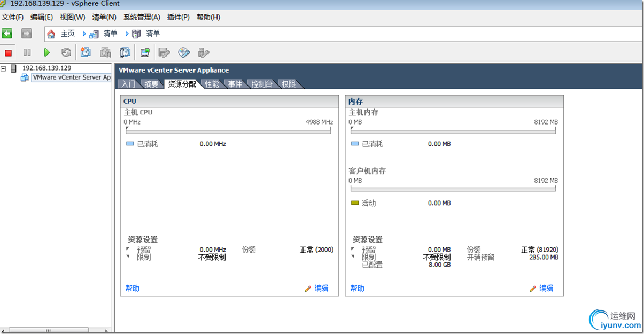Switch to the 性能 tab
The height and width of the screenshot is (334, 644).
(212, 83)
